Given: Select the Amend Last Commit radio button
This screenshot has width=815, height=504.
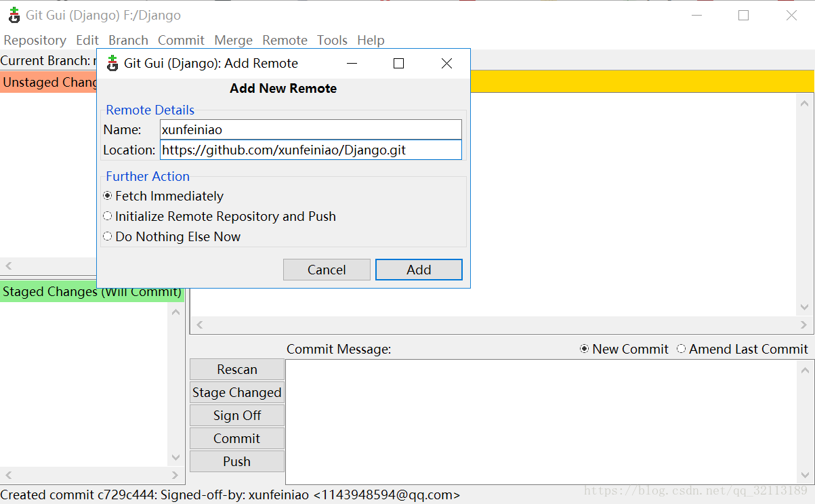Looking at the screenshot, I should point(743,349).
